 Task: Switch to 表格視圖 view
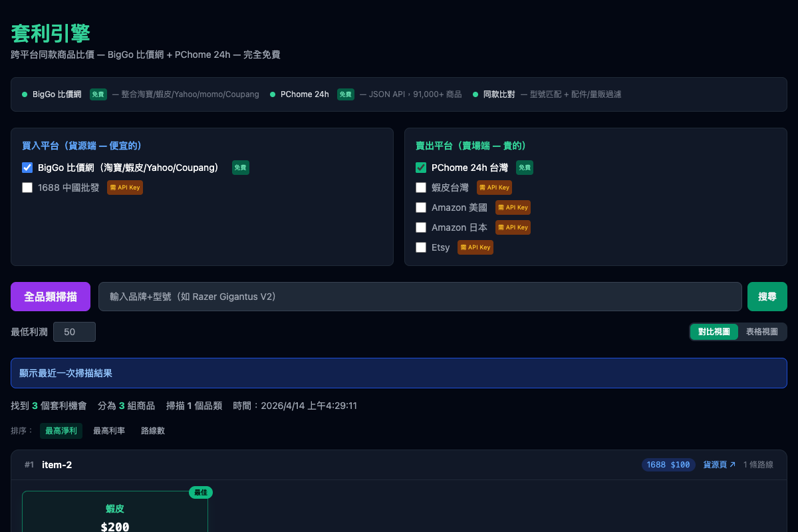click(762, 332)
